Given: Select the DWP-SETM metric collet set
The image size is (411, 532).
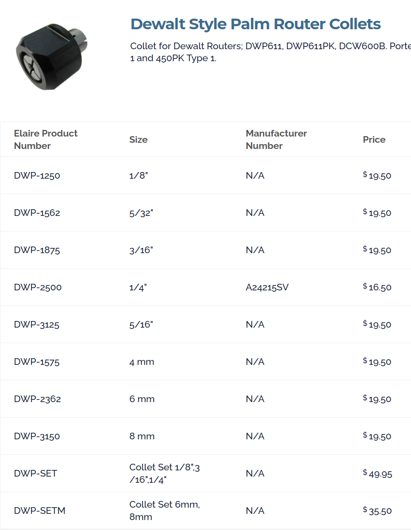Looking at the screenshot, I should point(205,511).
